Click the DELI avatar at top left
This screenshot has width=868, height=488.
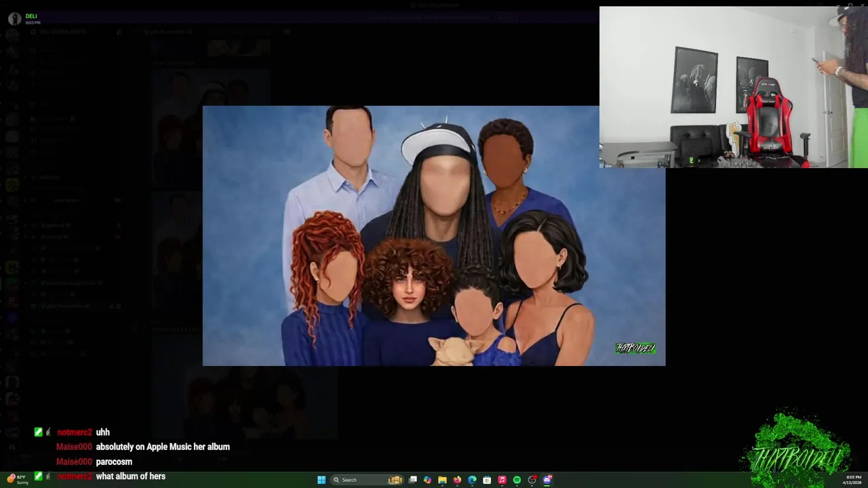tap(14, 18)
